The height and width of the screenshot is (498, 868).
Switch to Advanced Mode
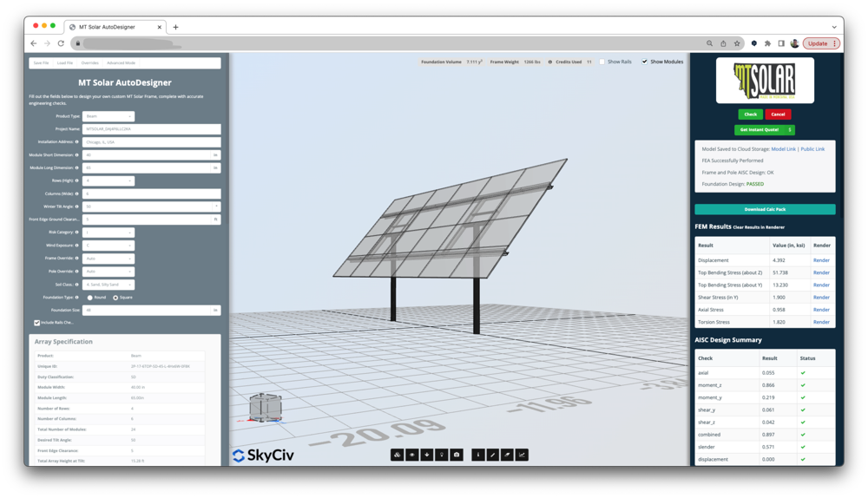(121, 63)
